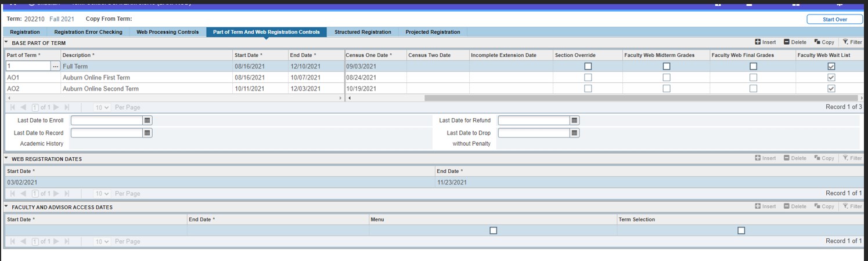Image resolution: width=868 pixels, height=261 pixels.
Task: Open calendar for Last Date to Drop
Action: point(574,133)
